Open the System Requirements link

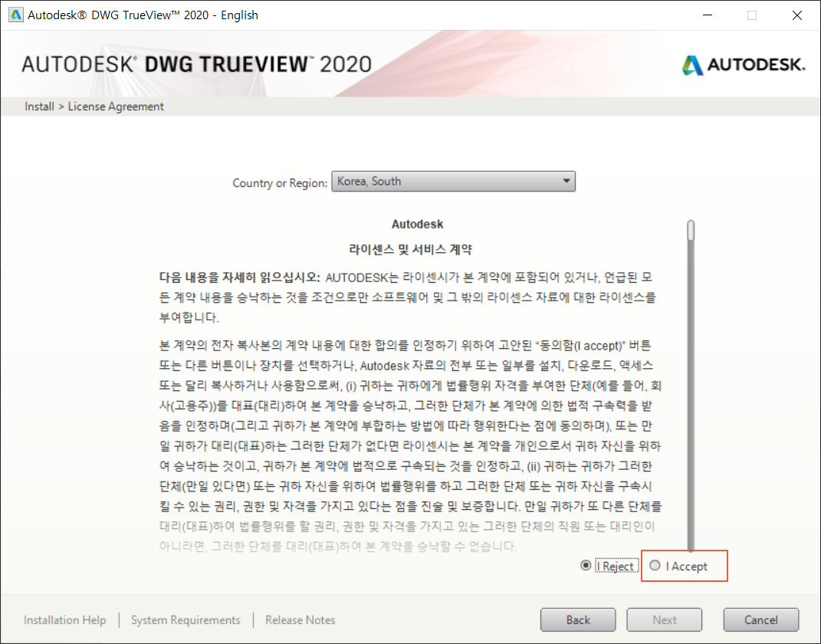pos(186,620)
